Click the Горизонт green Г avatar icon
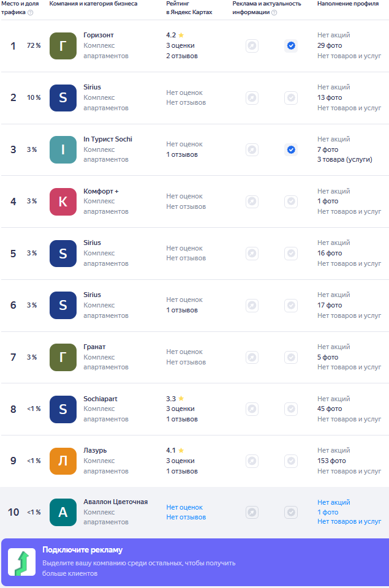 (x=63, y=46)
